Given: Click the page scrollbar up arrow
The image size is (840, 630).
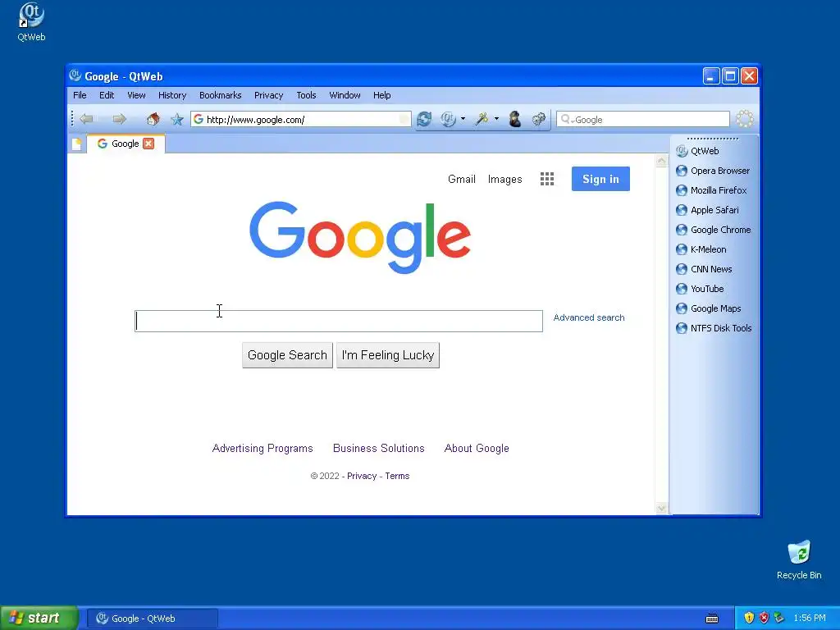Looking at the screenshot, I should [x=662, y=161].
